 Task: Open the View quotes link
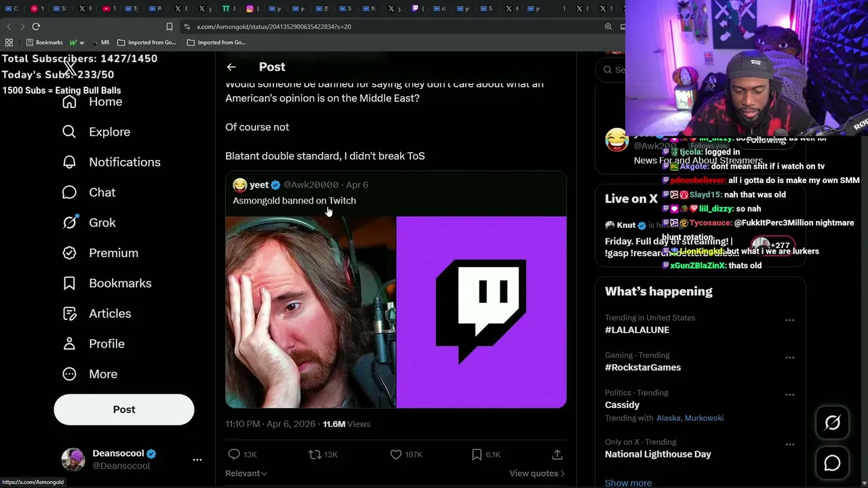pyautogui.click(x=537, y=473)
